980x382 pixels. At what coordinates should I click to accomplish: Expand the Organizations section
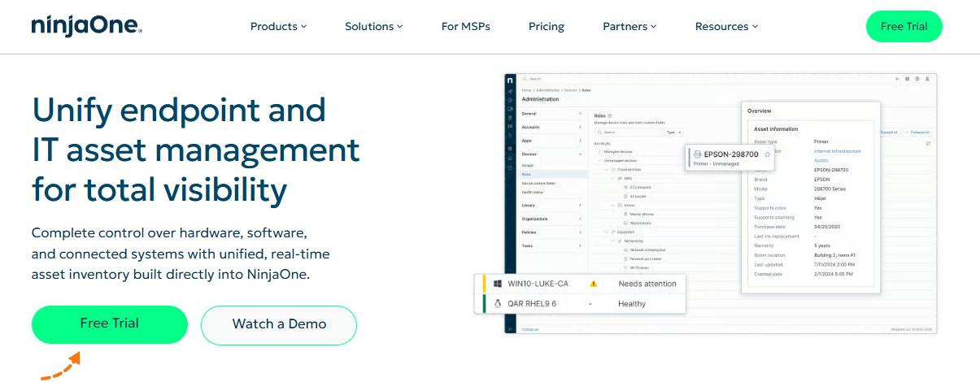pyautogui.click(x=551, y=219)
